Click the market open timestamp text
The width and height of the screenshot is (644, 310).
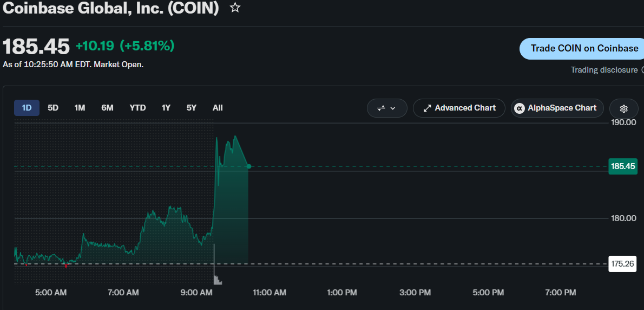(x=73, y=65)
